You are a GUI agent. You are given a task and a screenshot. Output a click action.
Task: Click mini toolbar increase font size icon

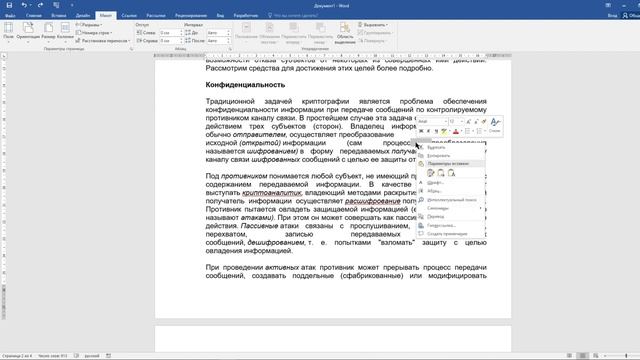click(469, 122)
